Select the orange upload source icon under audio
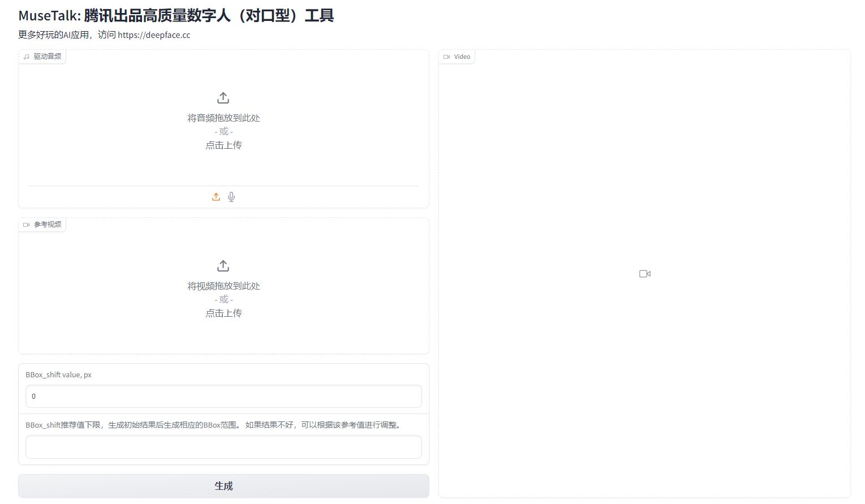This screenshot has width=865, height=504. 216,197
